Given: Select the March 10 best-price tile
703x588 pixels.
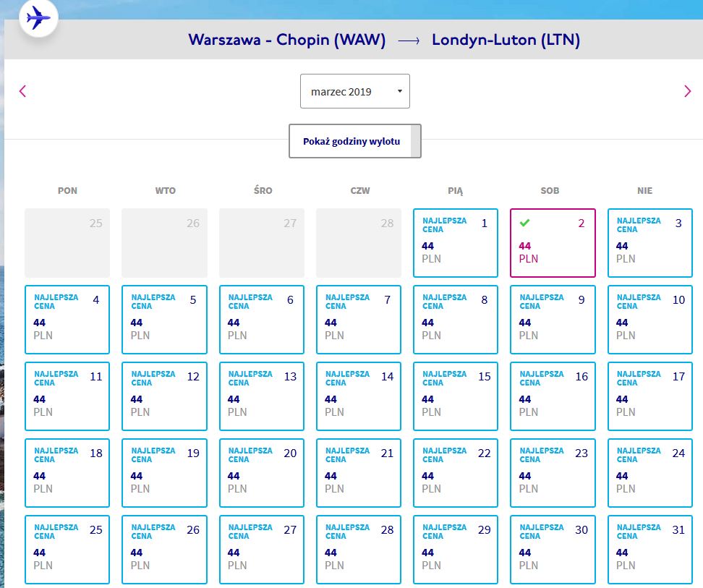Looking at the screenshot, I should pos(650,320).
